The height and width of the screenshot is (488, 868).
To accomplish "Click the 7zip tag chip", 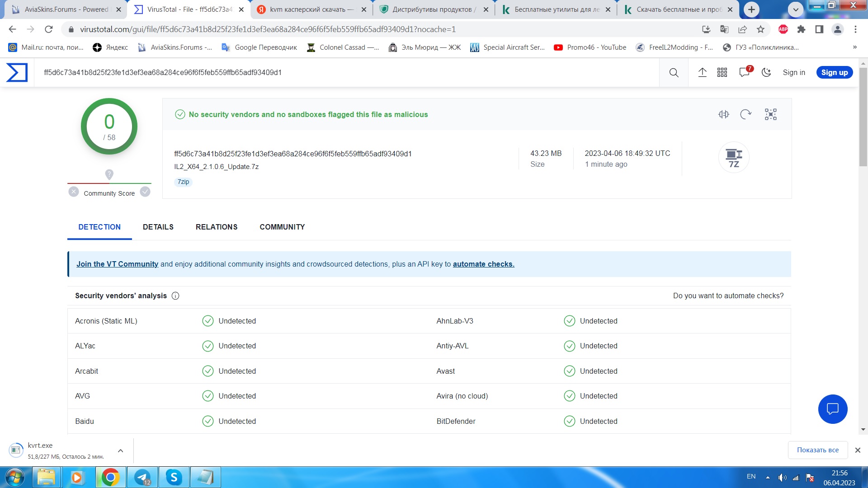I will [183, 182].
